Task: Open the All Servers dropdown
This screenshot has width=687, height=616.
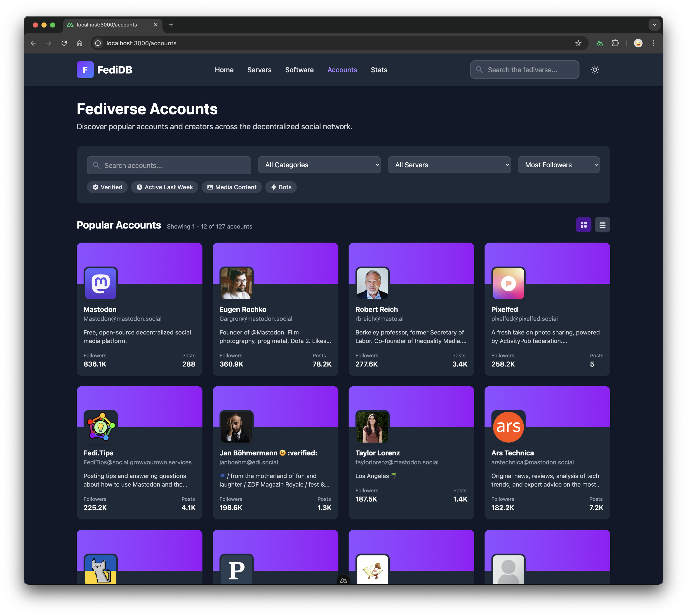Action: 449,165
